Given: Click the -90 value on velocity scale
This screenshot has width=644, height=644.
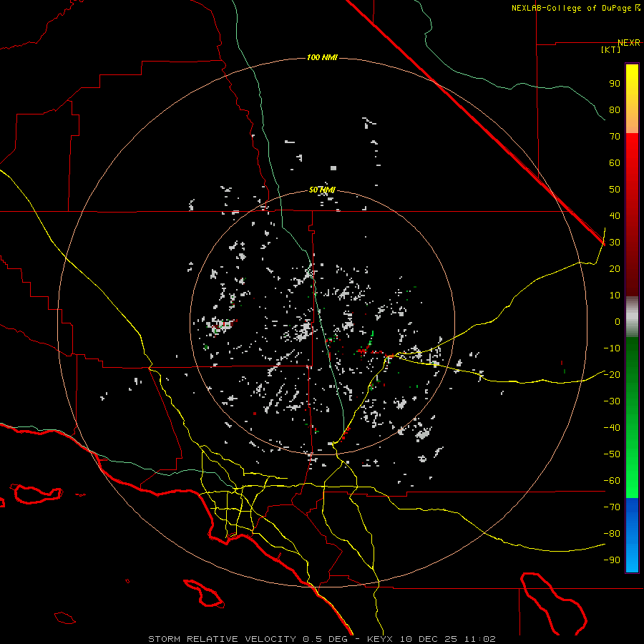Looking at the screenshot, I should 612,560.
